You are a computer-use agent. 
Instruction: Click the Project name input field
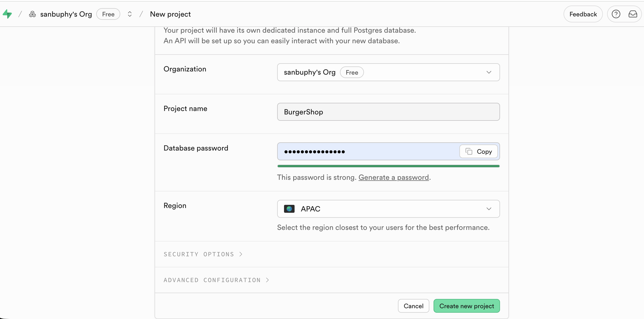point(388,112)
